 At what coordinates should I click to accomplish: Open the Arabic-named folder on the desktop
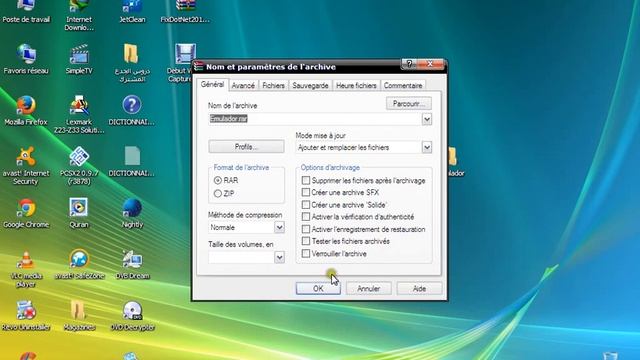coord(131,63)
